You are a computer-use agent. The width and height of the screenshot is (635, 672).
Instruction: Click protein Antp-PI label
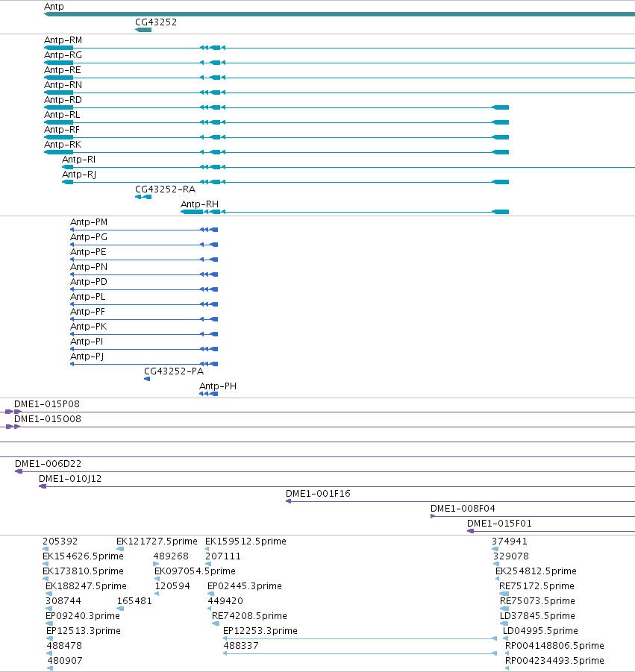[x=87, y=342]
